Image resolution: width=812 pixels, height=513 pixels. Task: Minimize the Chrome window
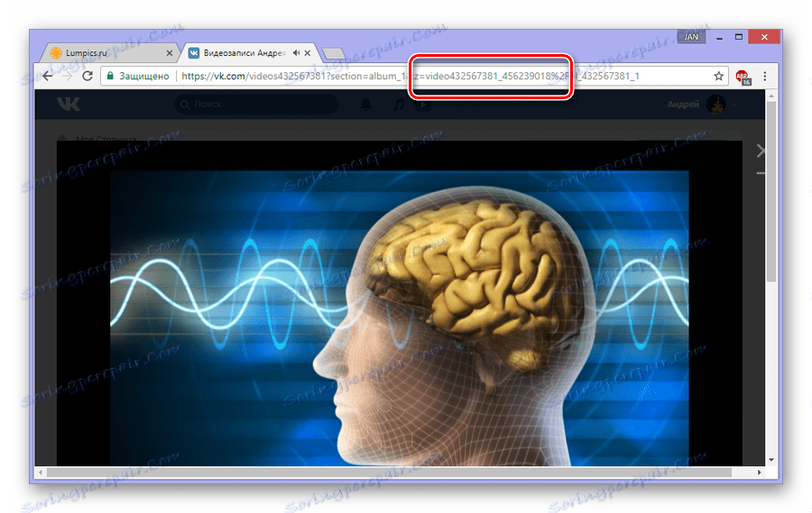coord(719,37)
